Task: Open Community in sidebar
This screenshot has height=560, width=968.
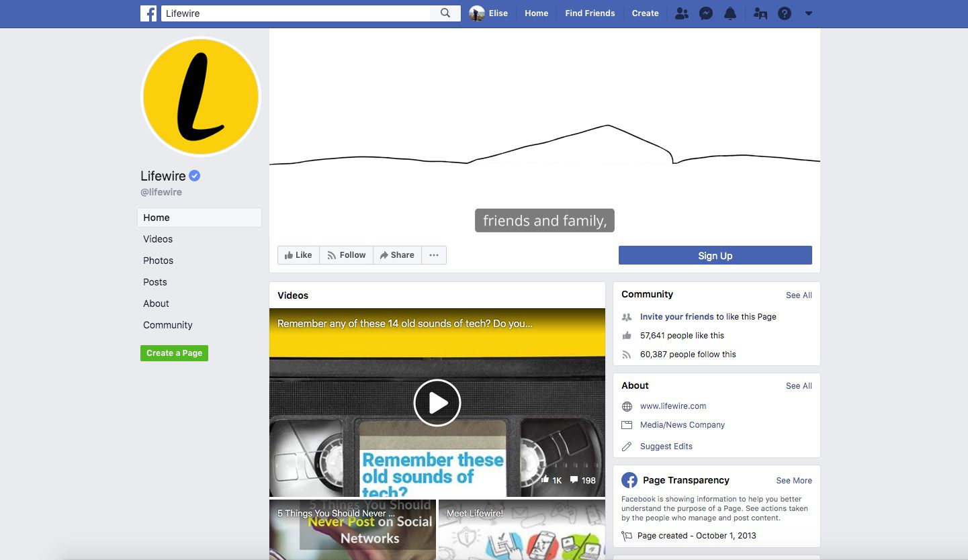Action: click(x=168, y=325)
